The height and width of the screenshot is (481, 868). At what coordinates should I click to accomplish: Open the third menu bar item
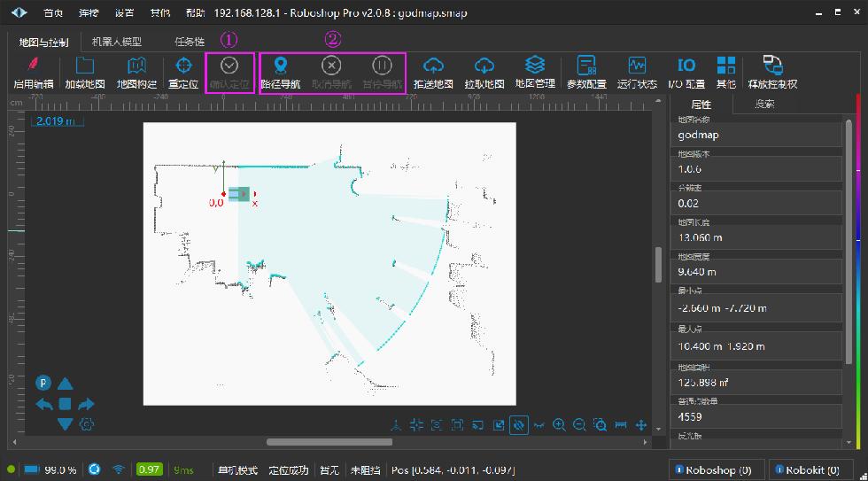125,12
